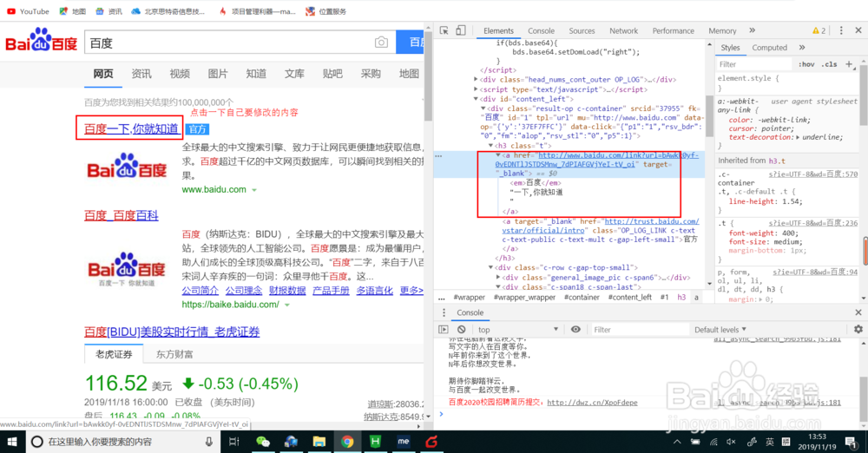Click the #wrapper breadcrumb item
Image resolution: width=868 pixels, height=453 pixels.
[x=469, y=298]
